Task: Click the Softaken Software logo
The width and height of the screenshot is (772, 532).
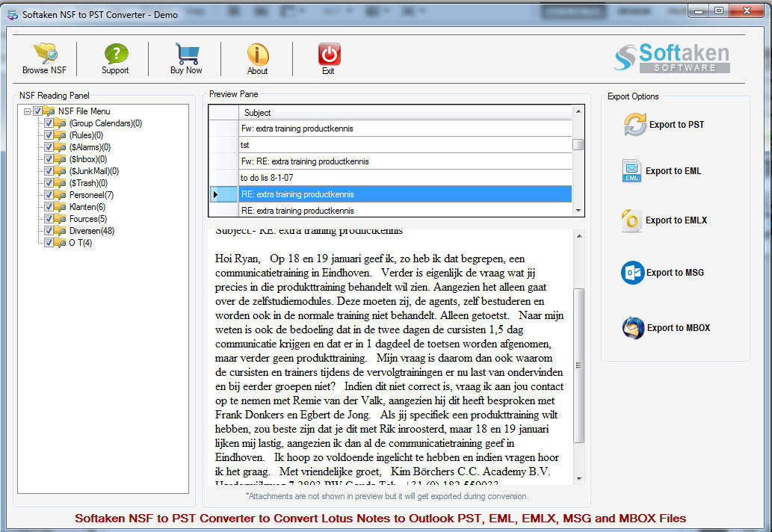Action: [x=672, y=58]
